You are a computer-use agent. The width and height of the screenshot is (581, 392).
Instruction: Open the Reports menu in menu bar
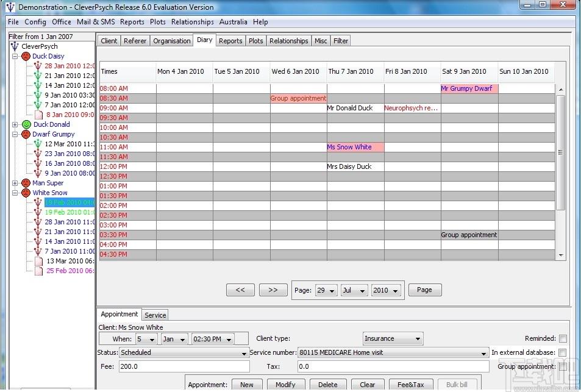pyautogui.click(x=132, y=22)
